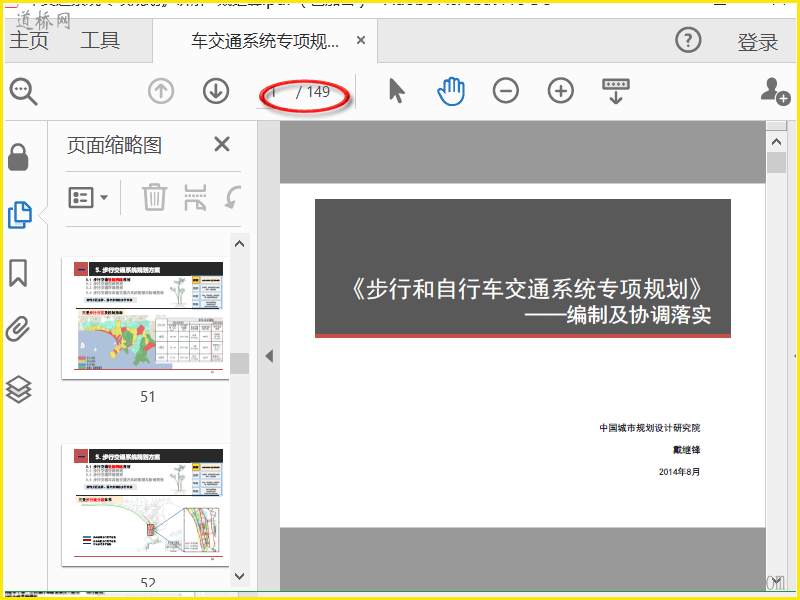The height and width of the screenshot is (600, 800).
Task: Activate the selection arrow tool
Action: (x=396, y=91)
